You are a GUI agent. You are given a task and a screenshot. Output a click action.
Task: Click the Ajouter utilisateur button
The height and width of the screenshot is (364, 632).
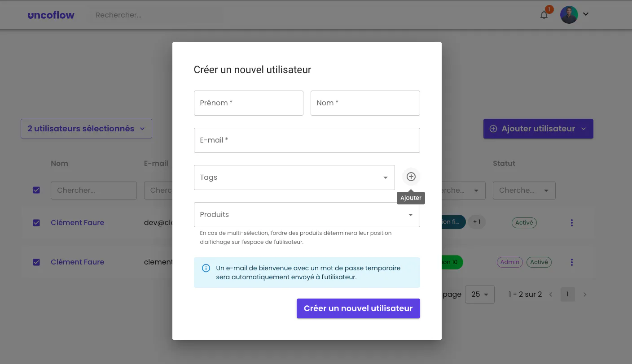pos(538,129)
